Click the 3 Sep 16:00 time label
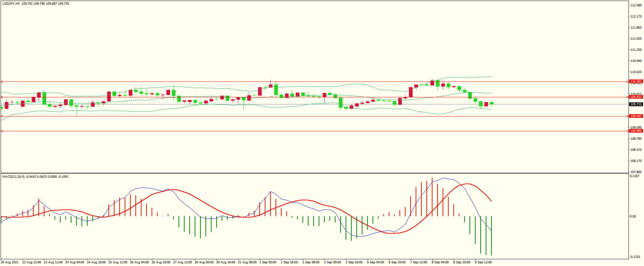 [354, 262]
